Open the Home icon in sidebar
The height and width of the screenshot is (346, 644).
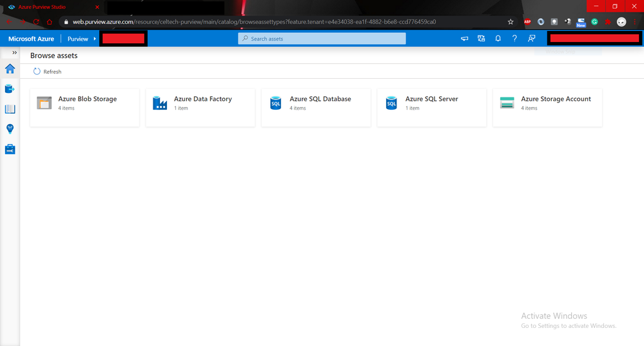10,68
